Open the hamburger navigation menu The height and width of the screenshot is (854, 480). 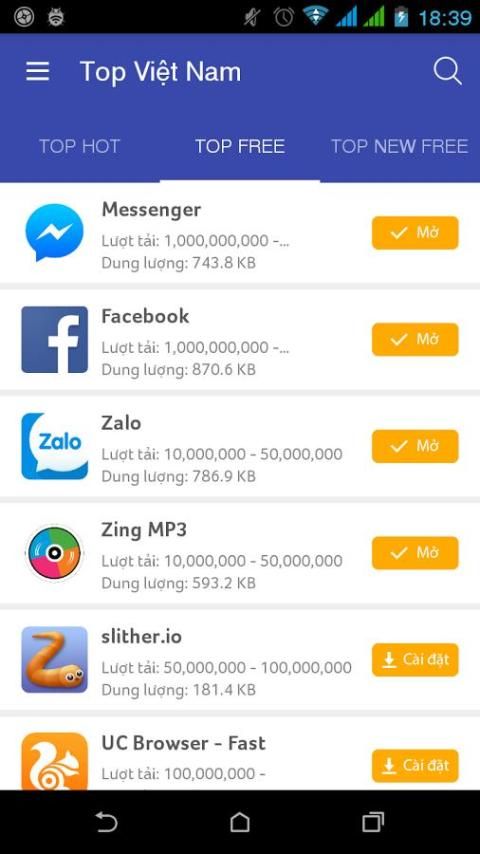tap(38, 71)
